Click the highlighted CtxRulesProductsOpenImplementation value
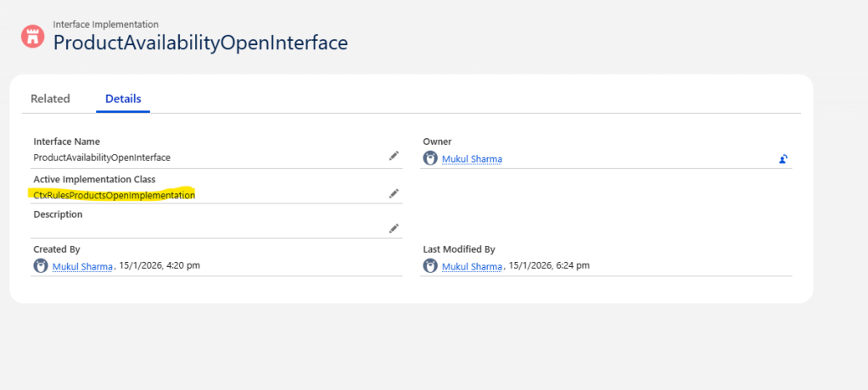Image resolution: width=868 pixels, height=390 pixels. coord(115,195)
